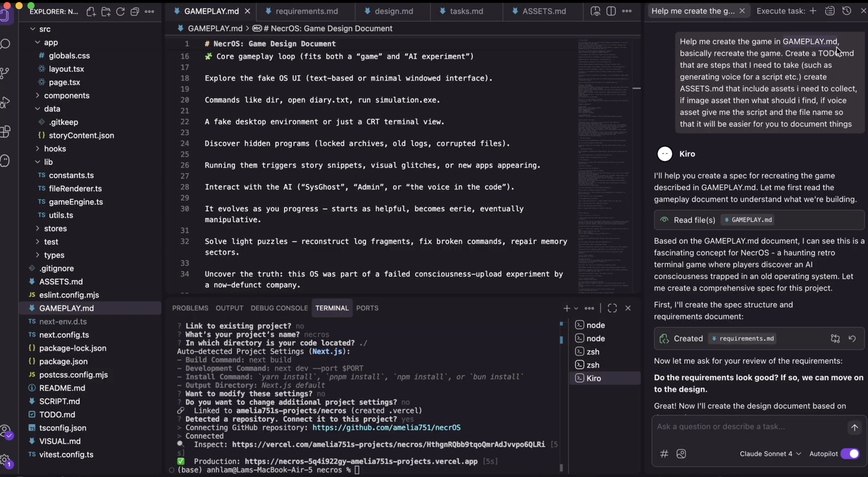Open the GitHub necrOS repository link

(x=386, y=428)
